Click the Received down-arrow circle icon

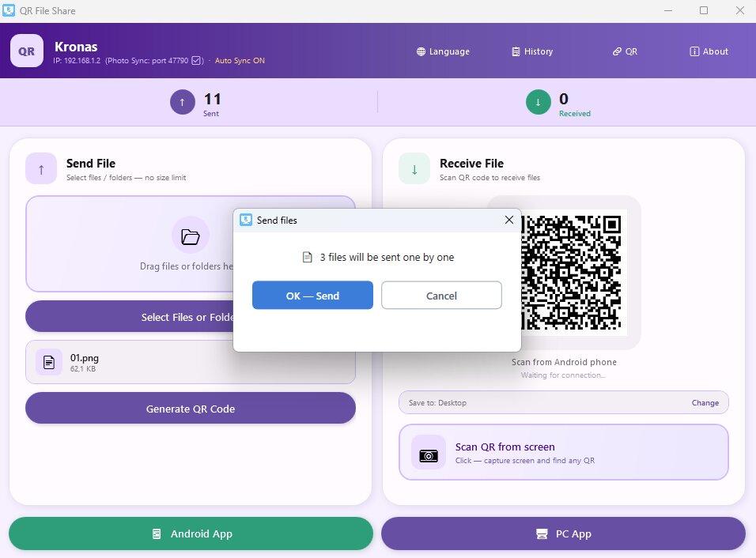[538, 102]
